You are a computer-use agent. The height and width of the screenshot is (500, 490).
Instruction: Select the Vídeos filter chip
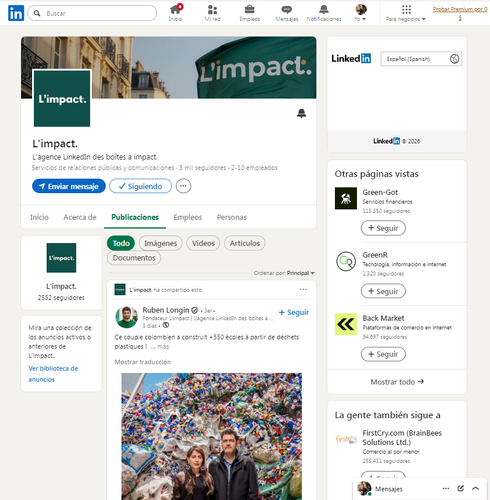203,243
